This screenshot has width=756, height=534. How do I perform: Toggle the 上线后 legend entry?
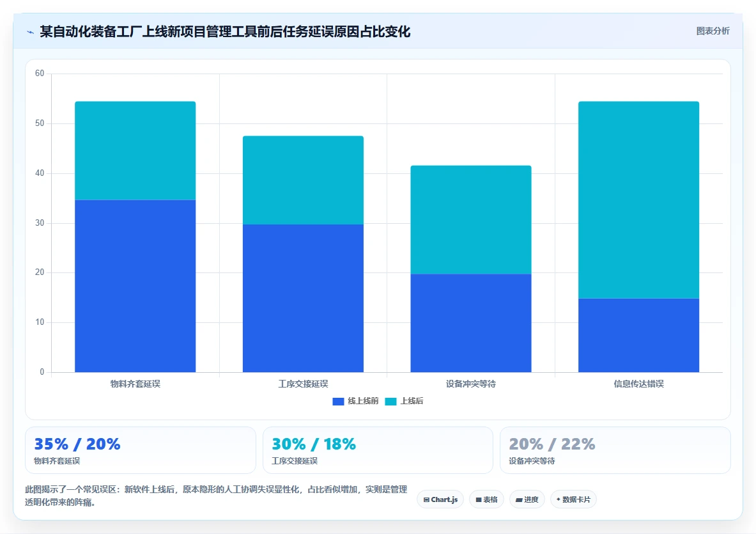coord(404,401)
